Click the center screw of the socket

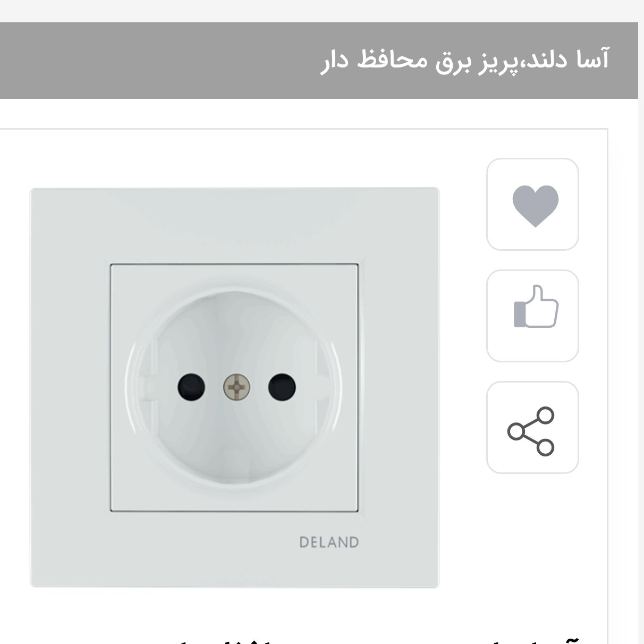tap(236, 387)
